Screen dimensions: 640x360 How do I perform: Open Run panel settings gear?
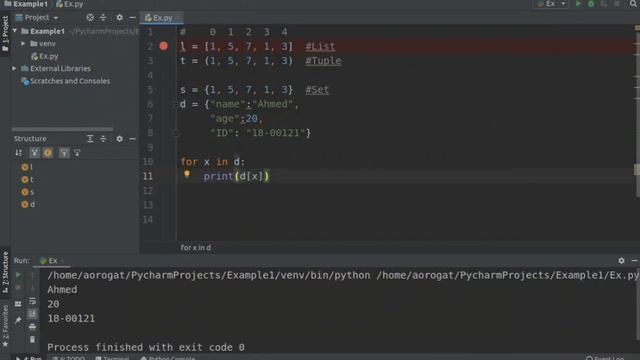[x=621, y=260]
